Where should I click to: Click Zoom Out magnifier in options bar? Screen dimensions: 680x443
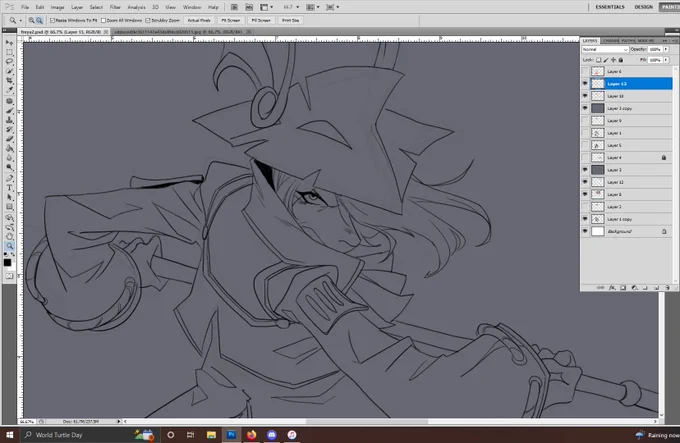point(39,20)
